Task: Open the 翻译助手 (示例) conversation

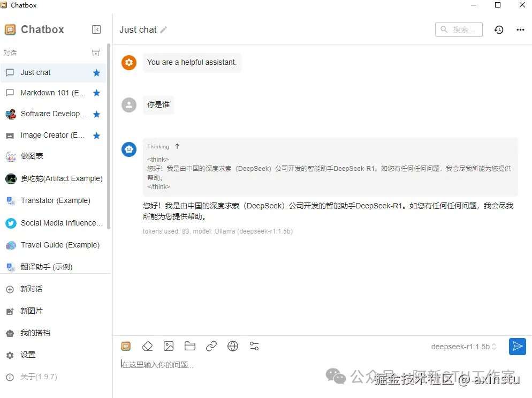Action: (54, 267)
